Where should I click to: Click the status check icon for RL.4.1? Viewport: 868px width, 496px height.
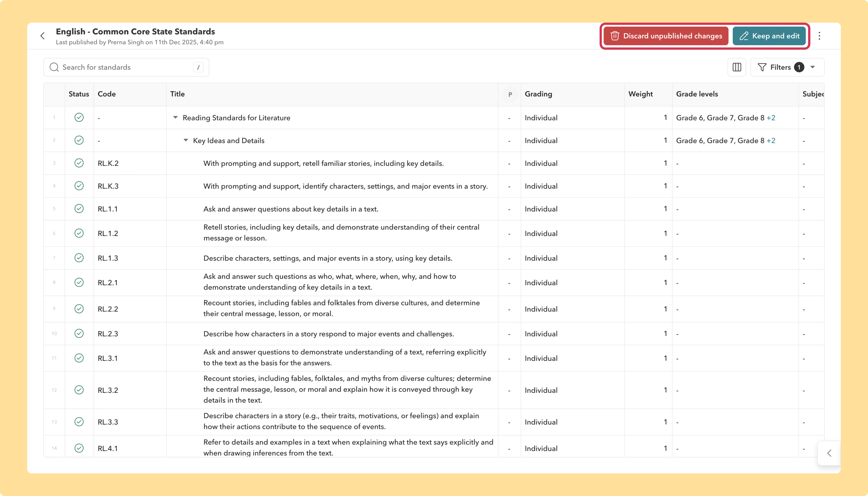point(79,448)
